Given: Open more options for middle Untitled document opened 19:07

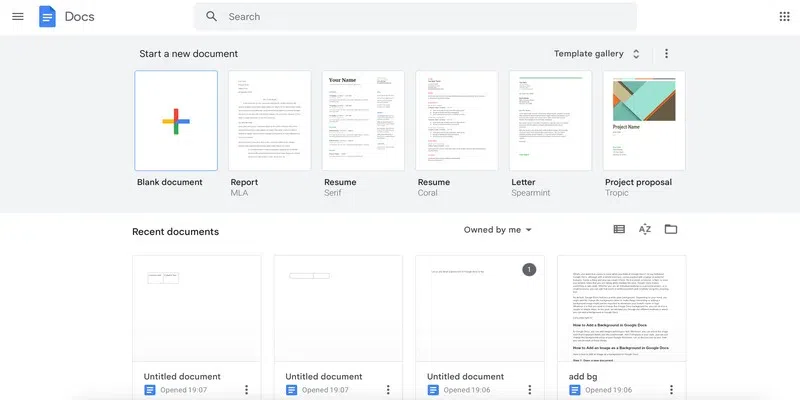Looking at the screenshot, I should tap(388, 390).
